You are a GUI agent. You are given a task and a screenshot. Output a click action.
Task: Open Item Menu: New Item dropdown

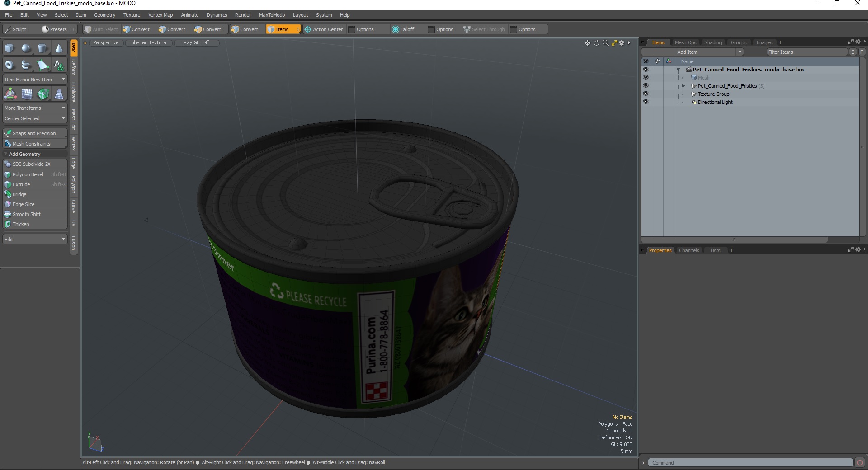coord(35,80)
